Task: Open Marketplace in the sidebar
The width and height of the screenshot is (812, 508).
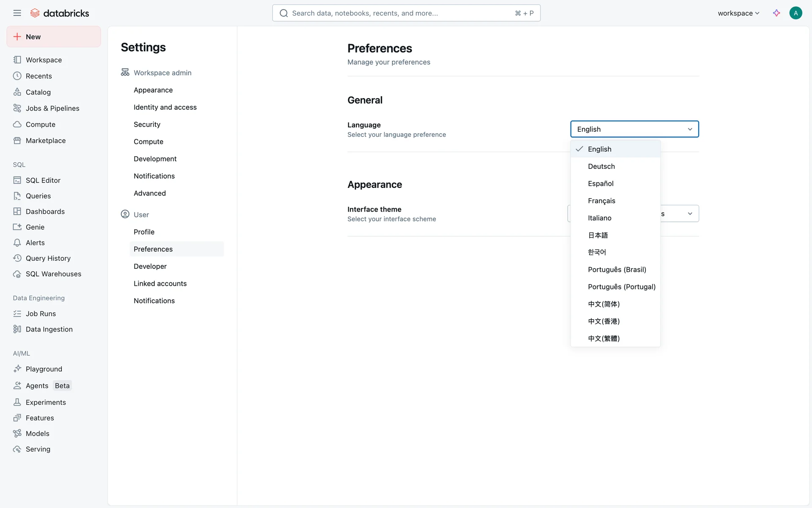Action: [x=45, y=141]
